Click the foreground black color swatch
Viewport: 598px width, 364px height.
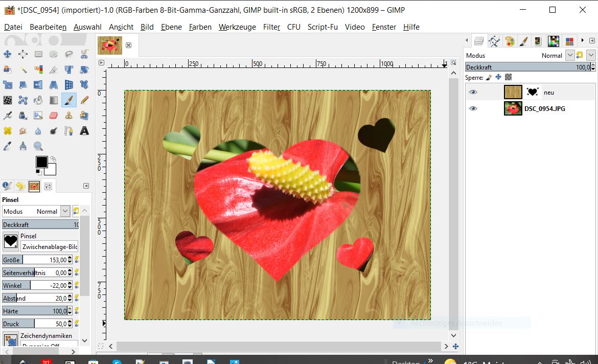point(41,163)
